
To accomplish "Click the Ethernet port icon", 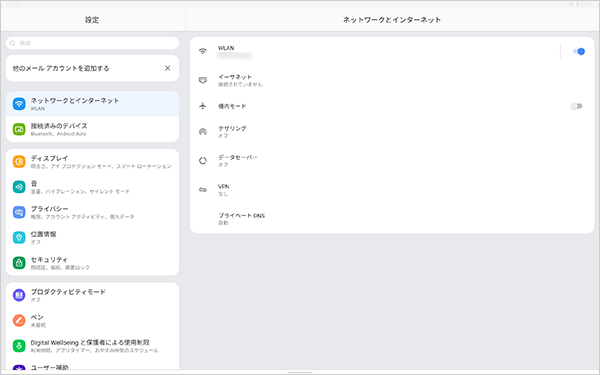I will [203, 80].
